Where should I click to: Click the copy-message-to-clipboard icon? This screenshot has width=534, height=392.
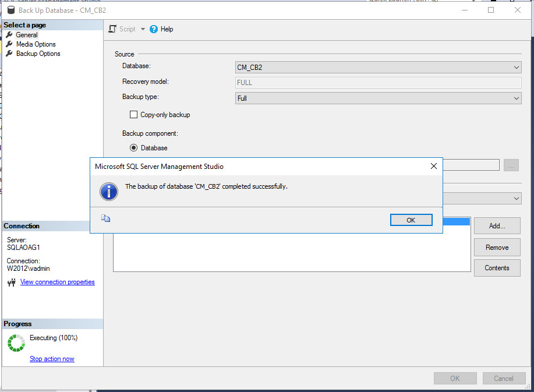[106, 217]
